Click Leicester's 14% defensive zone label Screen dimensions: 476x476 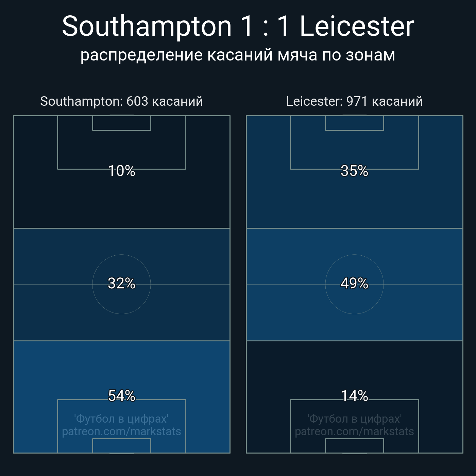tap(354, 396)
